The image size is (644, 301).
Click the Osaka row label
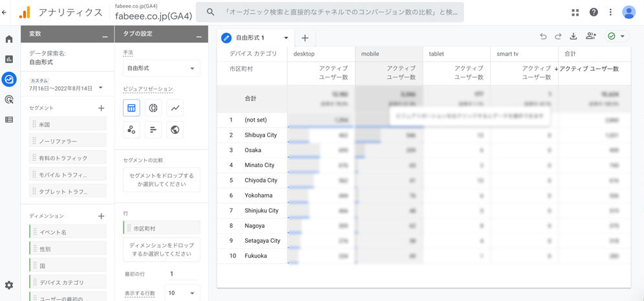(x=253, y=150)
